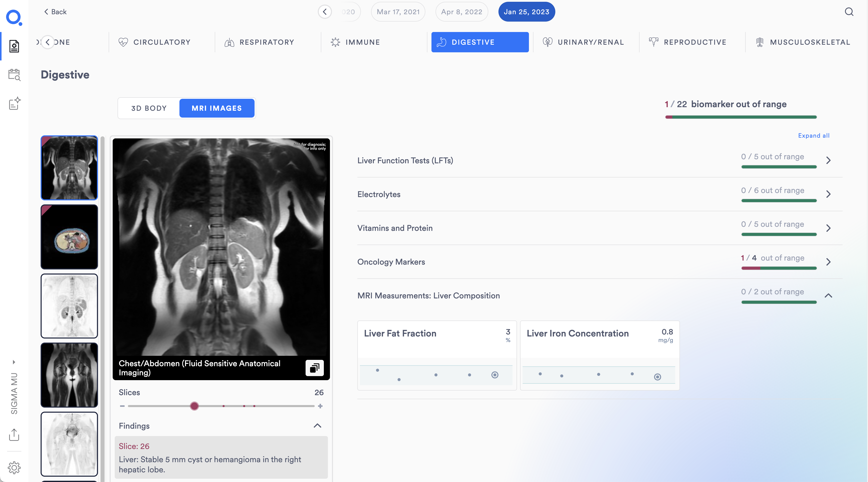This screenshot has width=868, height=482.
Task: Toggle to the 3D Body view
Action: coord(149,108)
